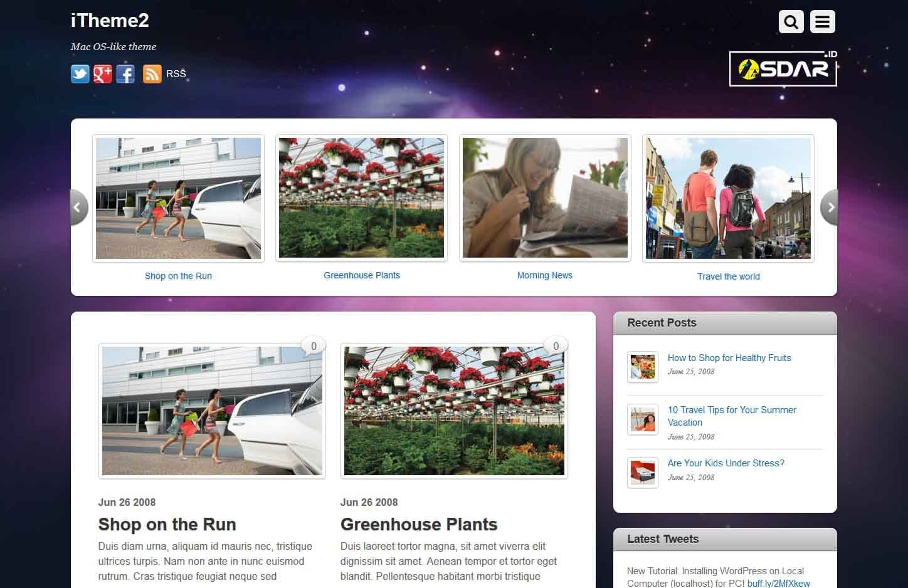The width and height of the screenshot is (908, 588).
Task: Open the 'Travel the world' slider caption link
Action: tap(728, 276)
